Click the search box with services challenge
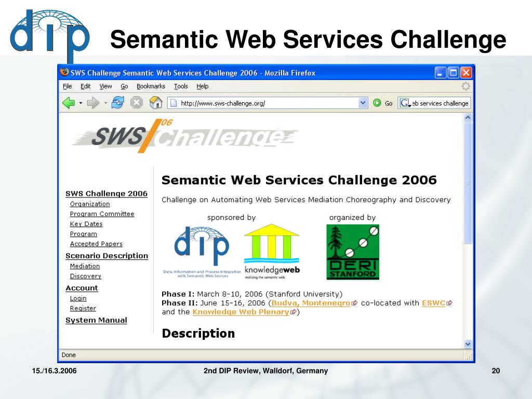This screenshot has height=399, width=532. (434, 103)
